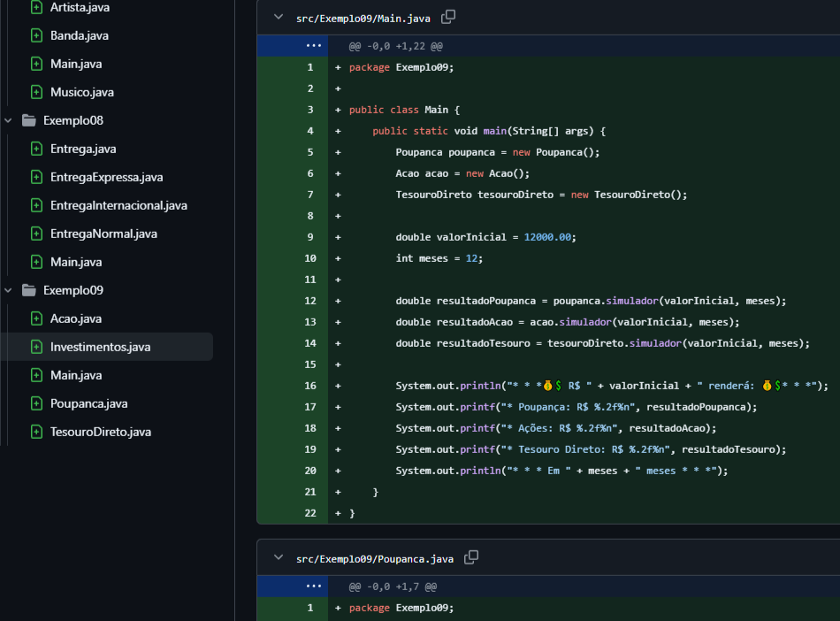
Task: Open EntregaInternacional.java in file tree
Action: click(118, 206)
